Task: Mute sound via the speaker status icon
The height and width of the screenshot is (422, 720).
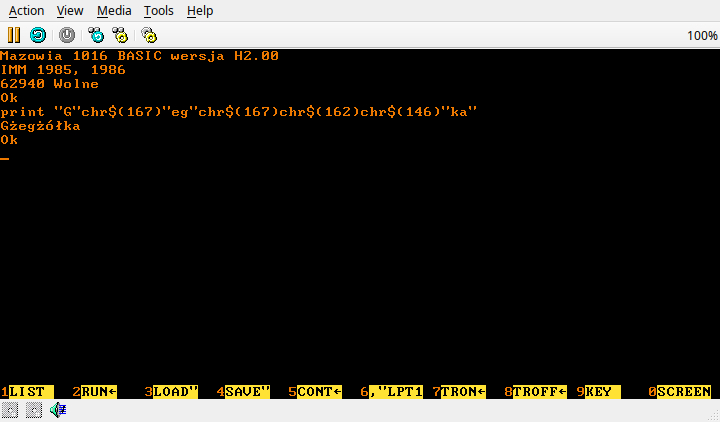Action: [58, 410]
